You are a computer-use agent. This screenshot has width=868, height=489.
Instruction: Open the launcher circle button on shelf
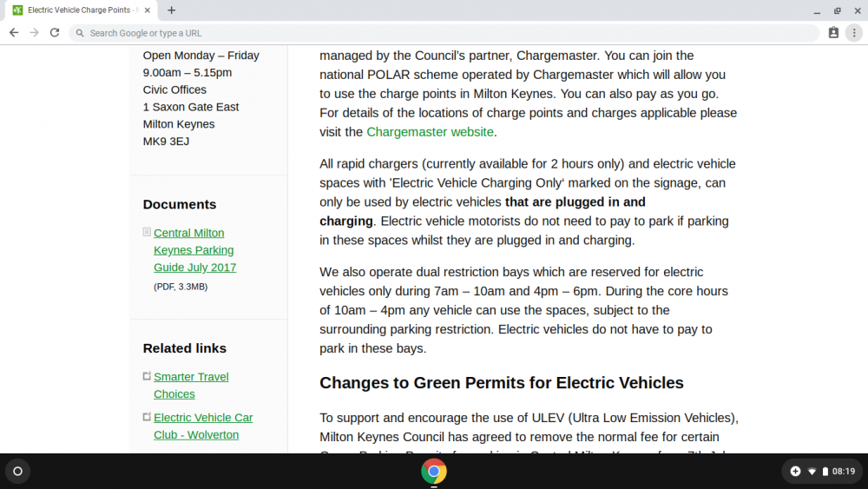pyautogui.click(x=17, y=472)
